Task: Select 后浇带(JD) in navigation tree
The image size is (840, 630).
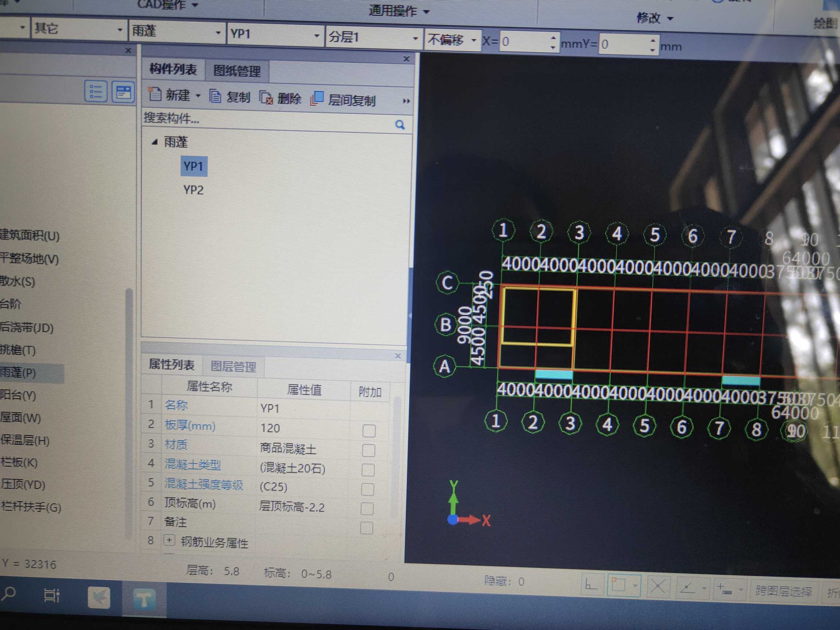Action: pos(27,327)
